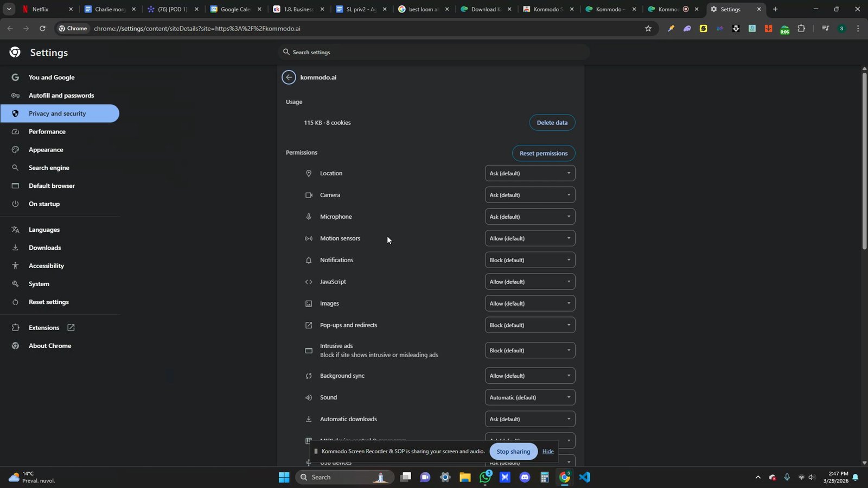Open the Windows Start menu
This screenshot has height=488, width=868.
(x=284, y=477)
